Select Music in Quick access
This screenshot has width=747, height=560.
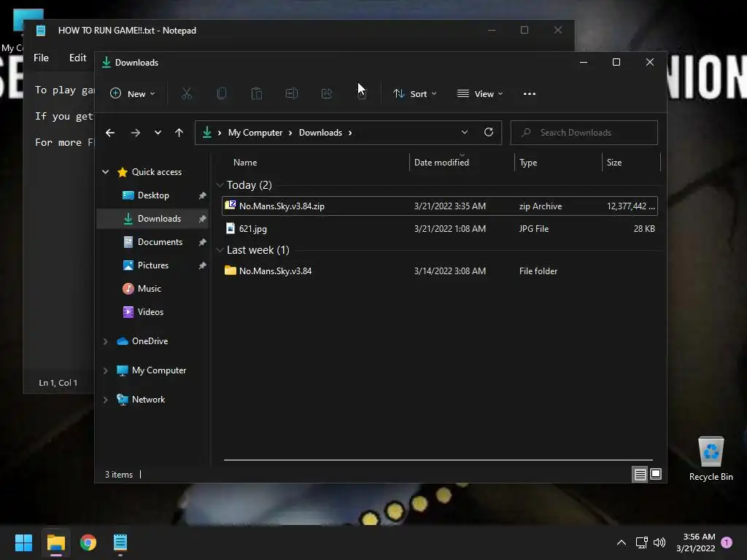click(149, 288)
